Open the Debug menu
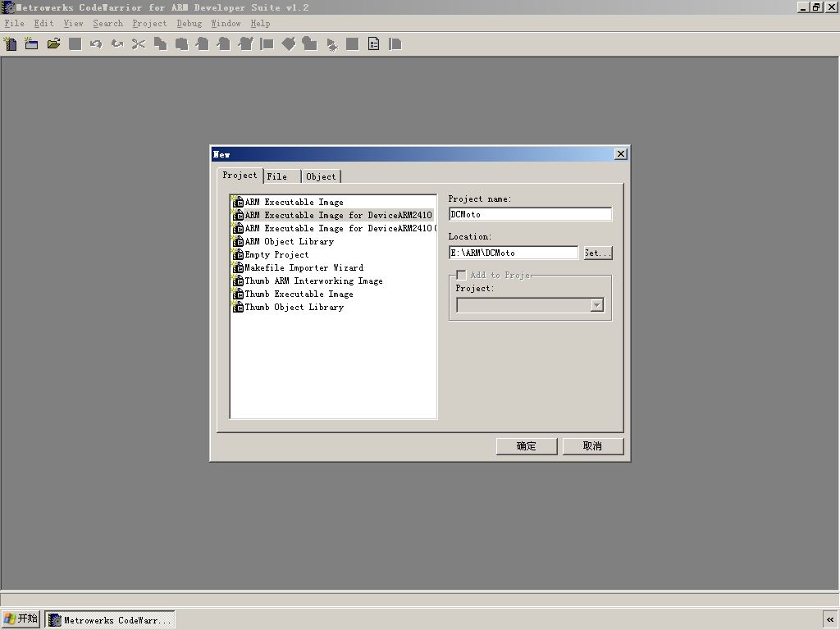The width and height of the screenshot is (840, 630). [189, 24]
